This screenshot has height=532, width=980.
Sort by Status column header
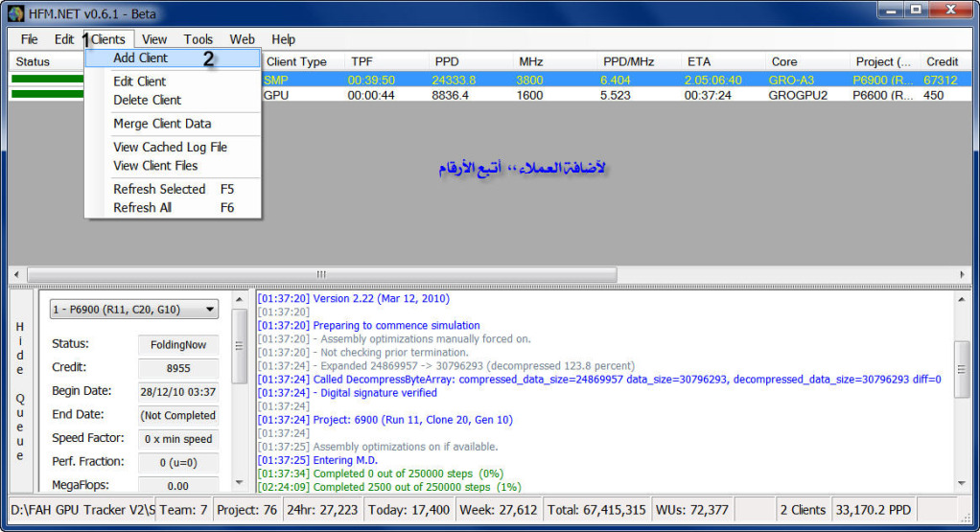[47, 61]
